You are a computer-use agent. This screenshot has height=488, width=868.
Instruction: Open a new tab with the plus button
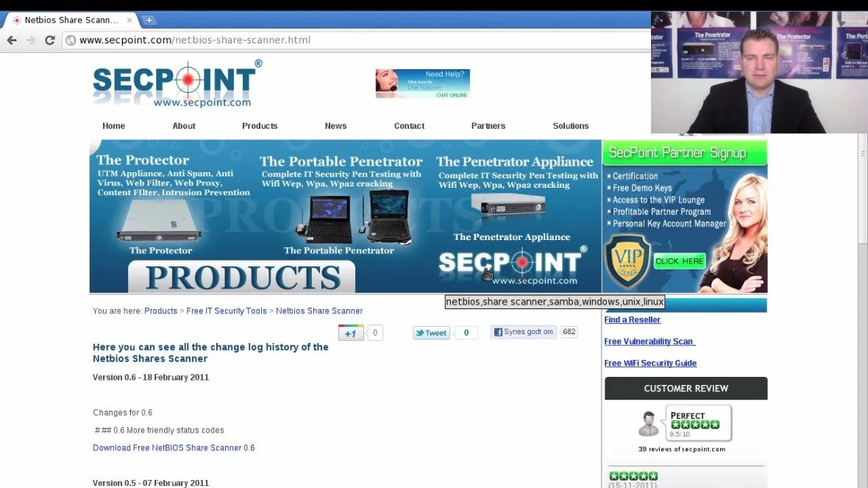(149, 20)
